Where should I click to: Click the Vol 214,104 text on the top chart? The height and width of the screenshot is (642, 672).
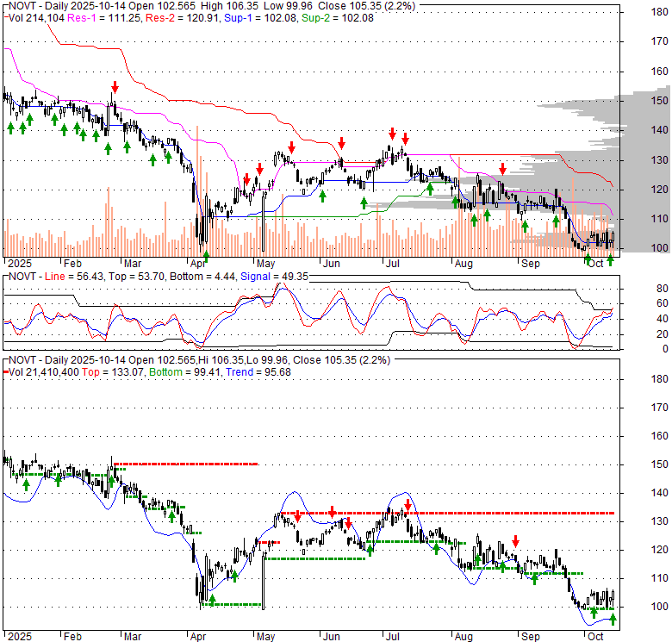pyautogui.click(x=36, y=18)
